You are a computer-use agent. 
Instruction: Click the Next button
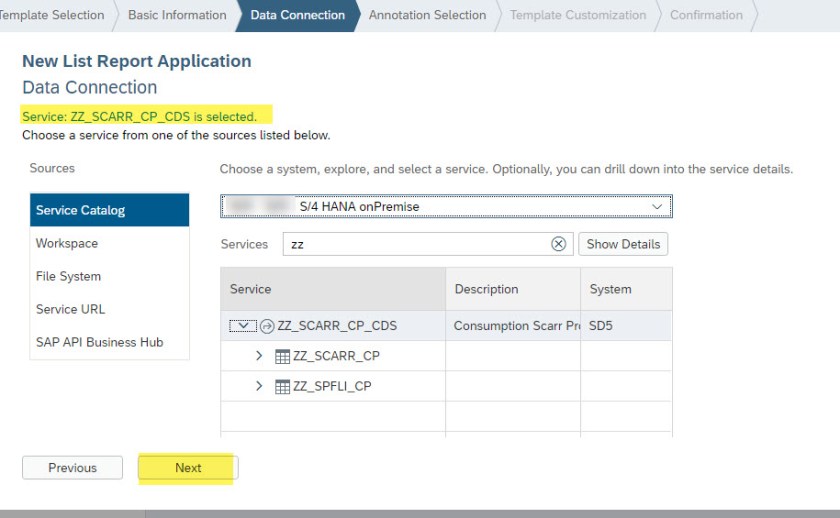[188, 468]
